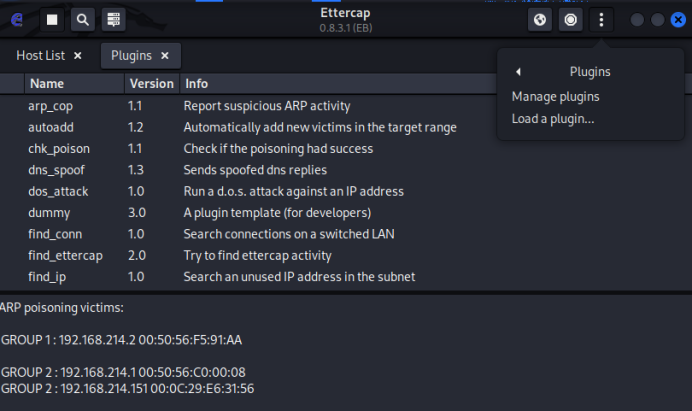692x411 pixels.
Task: Choose Manage plugins from menu
Action: (555, 97)
